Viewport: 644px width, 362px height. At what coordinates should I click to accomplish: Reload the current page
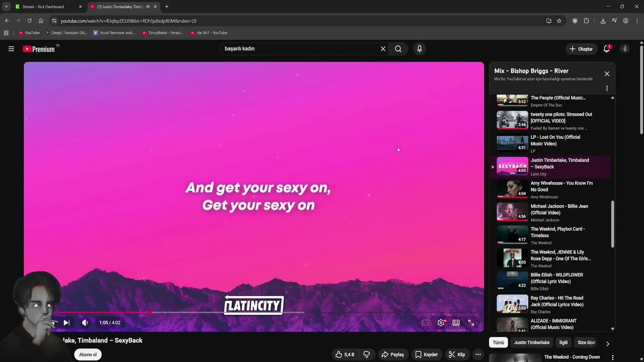[29, 21]
